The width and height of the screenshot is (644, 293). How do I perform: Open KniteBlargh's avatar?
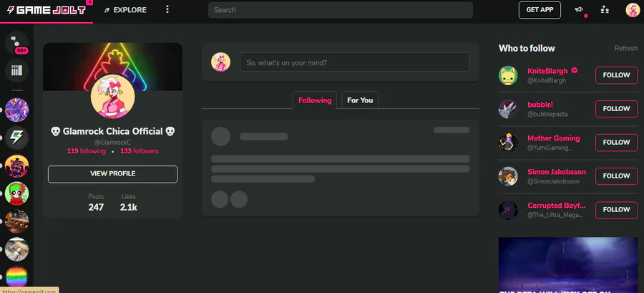[x=508, y=76]
